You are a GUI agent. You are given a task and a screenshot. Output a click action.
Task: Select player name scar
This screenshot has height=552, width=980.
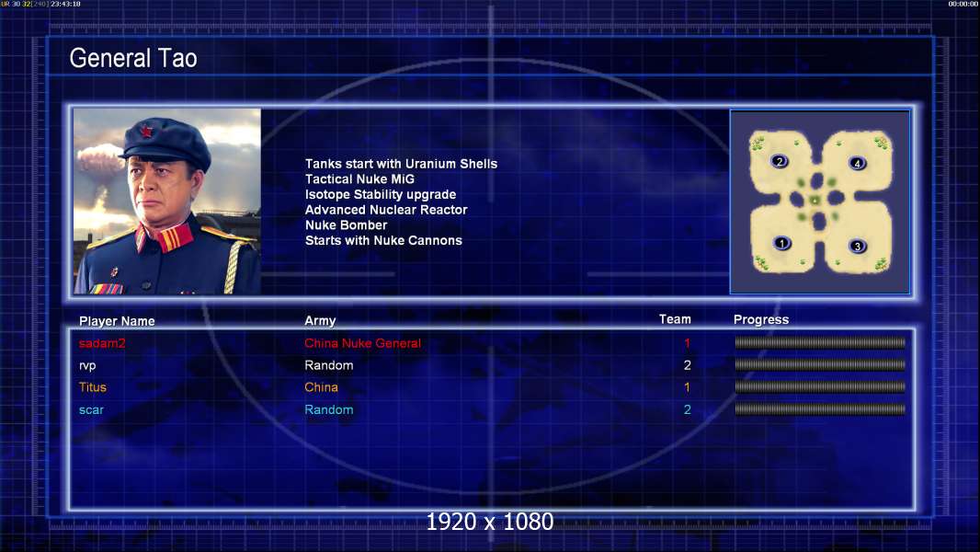click(91, 410)
